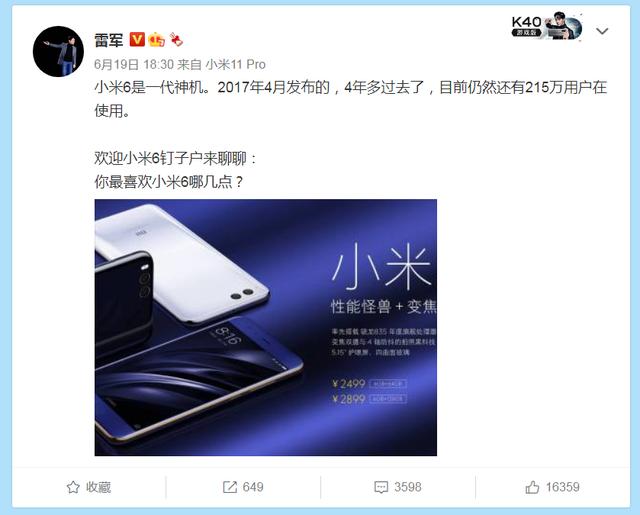
Task: Toggle like on 16359 count
Action: click(563, 487)
